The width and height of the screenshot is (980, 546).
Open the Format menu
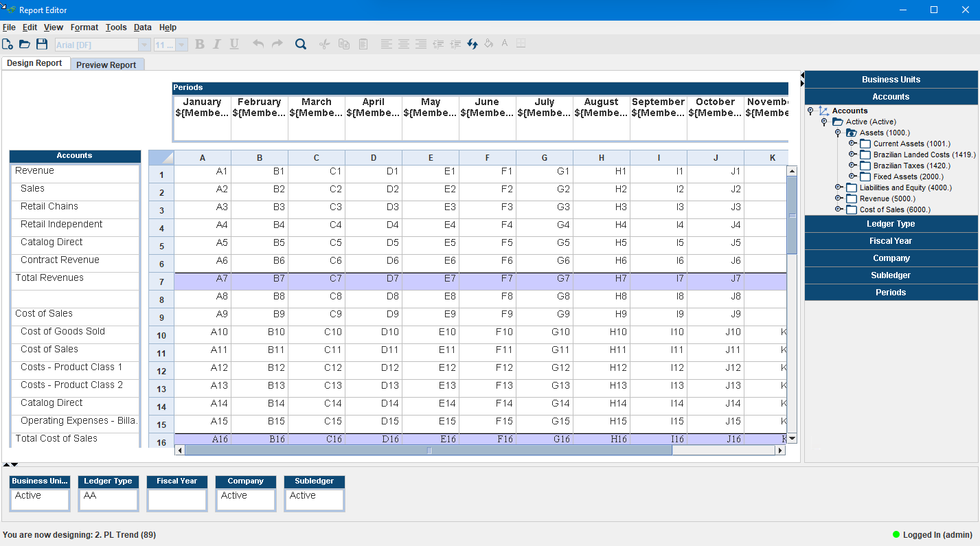[x=84, y=27]
